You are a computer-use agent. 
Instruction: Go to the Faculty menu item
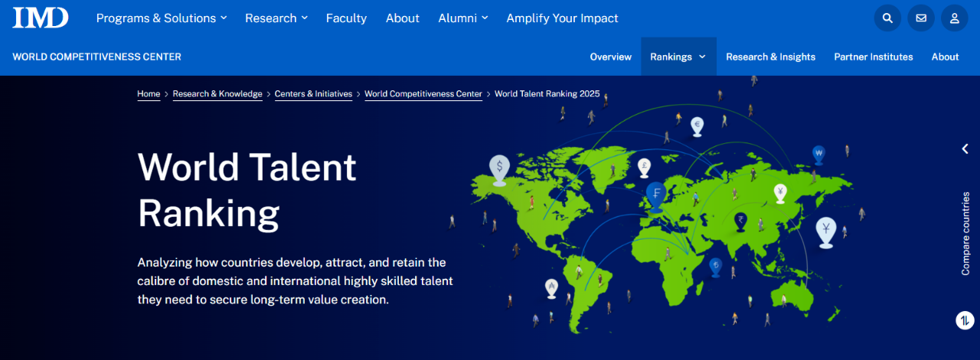pos(346,18)
